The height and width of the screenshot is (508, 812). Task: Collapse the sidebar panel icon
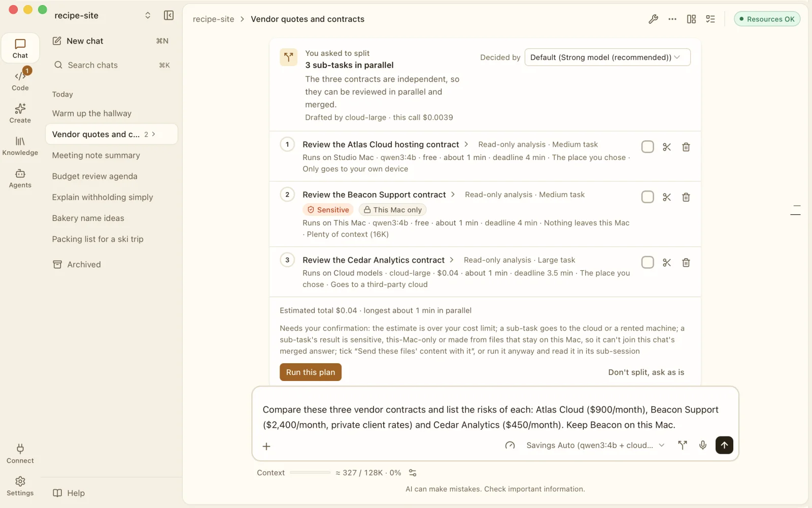(x=169, y=15)
